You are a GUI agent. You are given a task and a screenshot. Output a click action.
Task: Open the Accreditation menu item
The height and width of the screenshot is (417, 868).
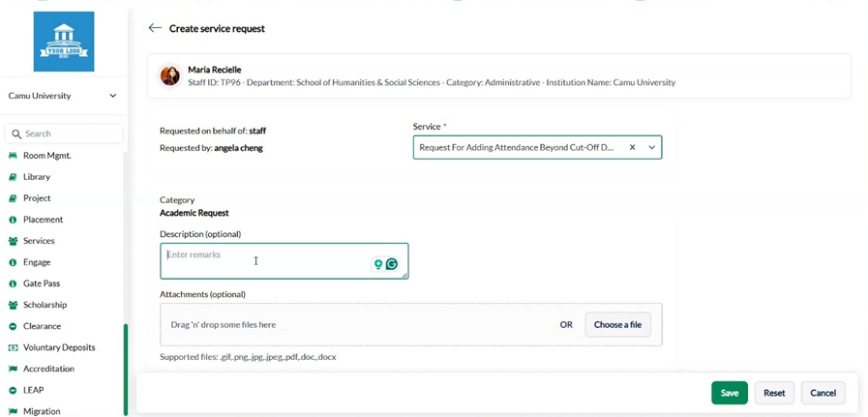pyautogui.click(x=48, y=369)
